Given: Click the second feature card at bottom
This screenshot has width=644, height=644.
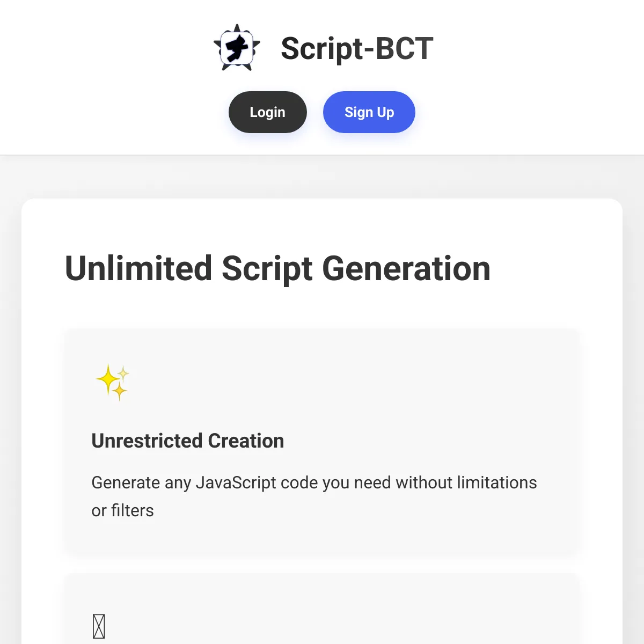Looking at the screenshot, I should 322,609.
